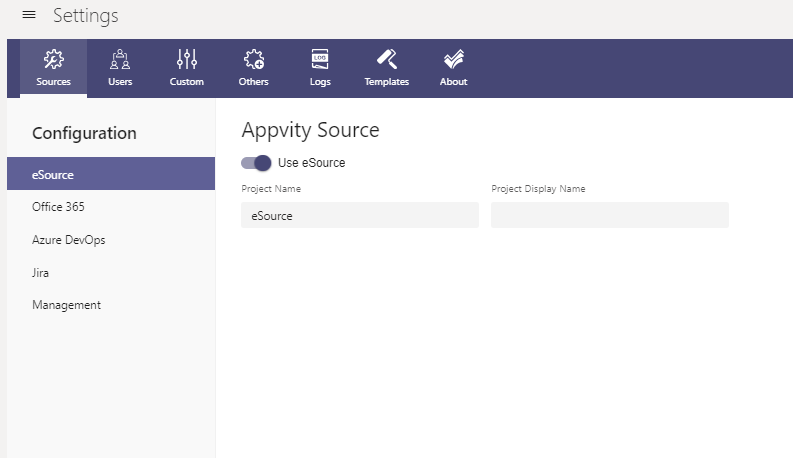
Task: Switch to Office 365 configuration
Action: [58, 207]
